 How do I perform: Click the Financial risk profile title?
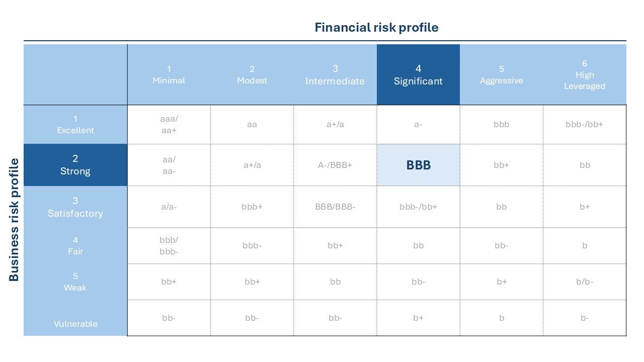[376, 28]
